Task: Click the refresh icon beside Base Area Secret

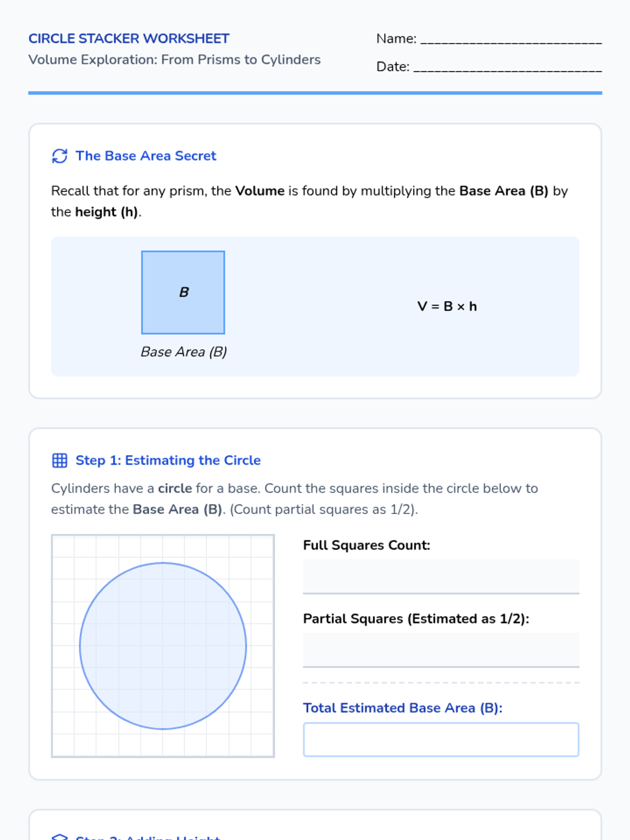Action: click(59, 156)
